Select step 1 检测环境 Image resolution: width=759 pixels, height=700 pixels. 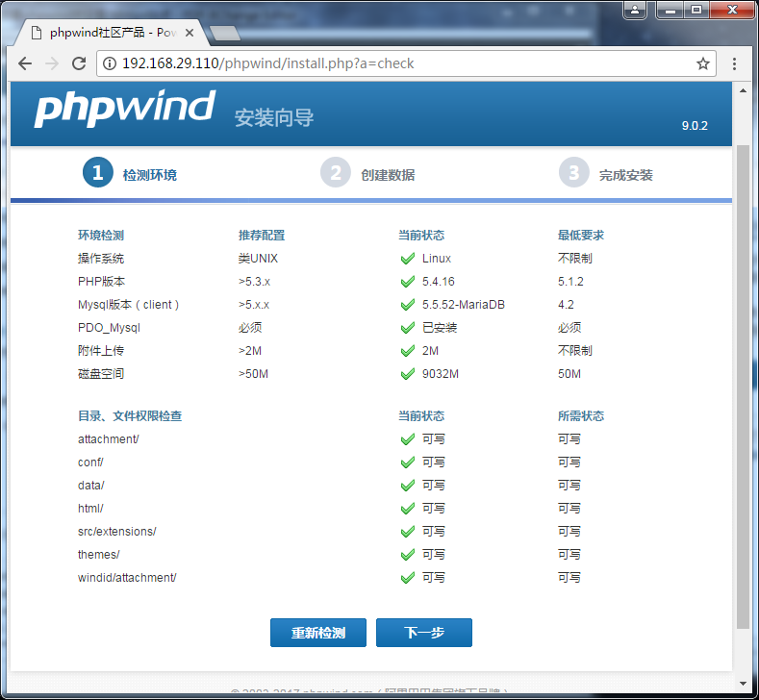point(130,173)
